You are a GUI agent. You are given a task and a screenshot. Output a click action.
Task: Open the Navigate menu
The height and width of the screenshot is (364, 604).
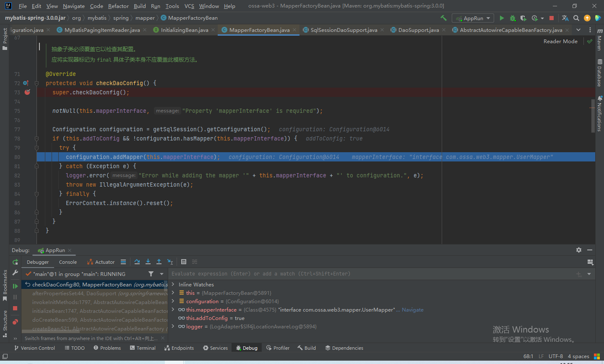coord(74,6)
